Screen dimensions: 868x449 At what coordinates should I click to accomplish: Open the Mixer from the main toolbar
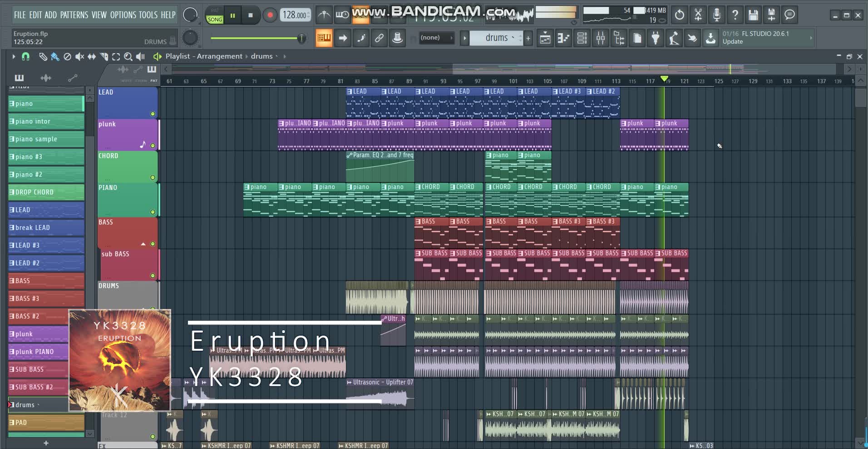(600, 38)
